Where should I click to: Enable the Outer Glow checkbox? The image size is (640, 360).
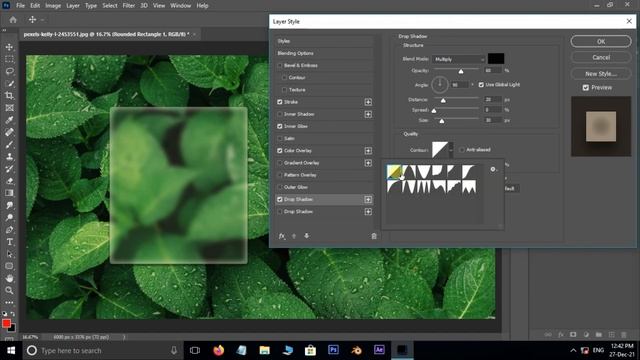tap(280, 187)
